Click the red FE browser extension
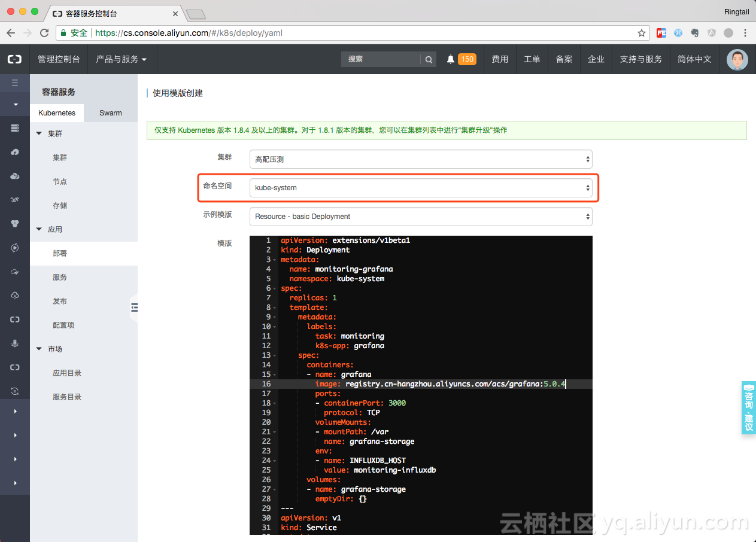The height and width of the screenshot is (542, 756). click(661, 33)
